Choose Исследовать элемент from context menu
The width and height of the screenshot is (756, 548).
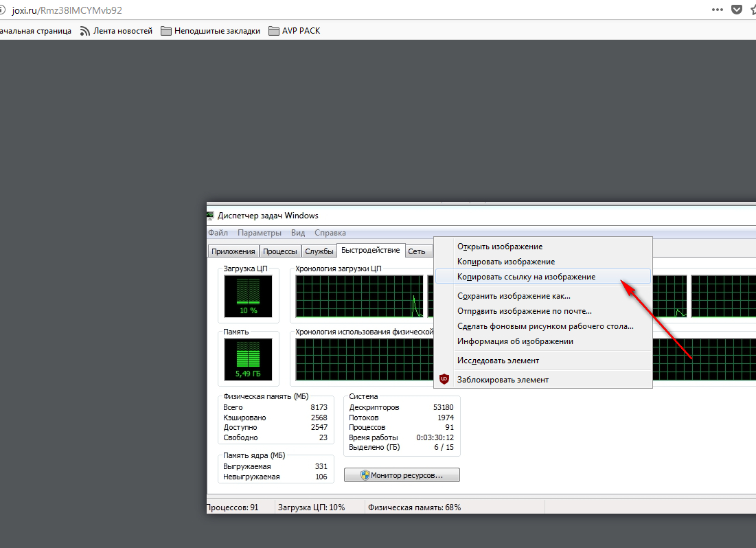[543, 361]
